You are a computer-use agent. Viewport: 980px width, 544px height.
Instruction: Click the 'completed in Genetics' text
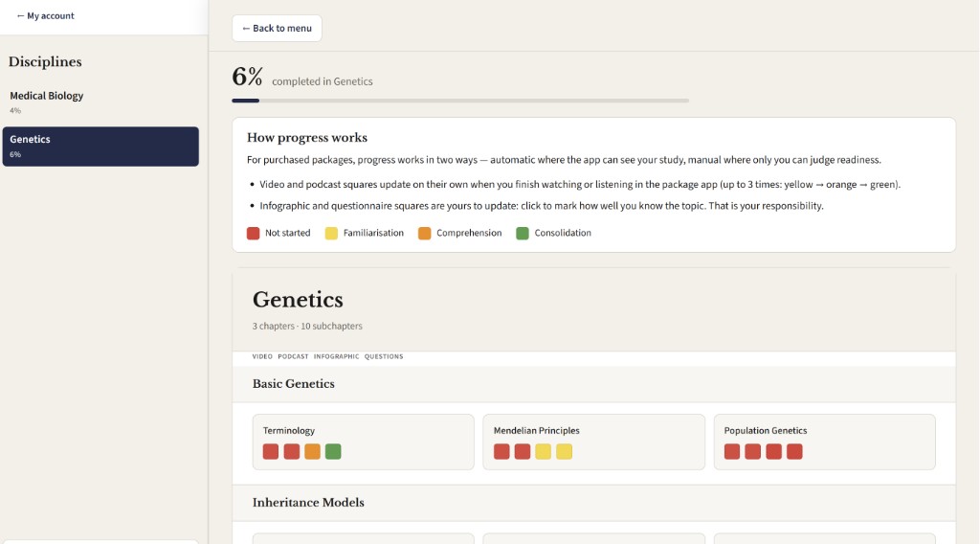click(322, 81)
